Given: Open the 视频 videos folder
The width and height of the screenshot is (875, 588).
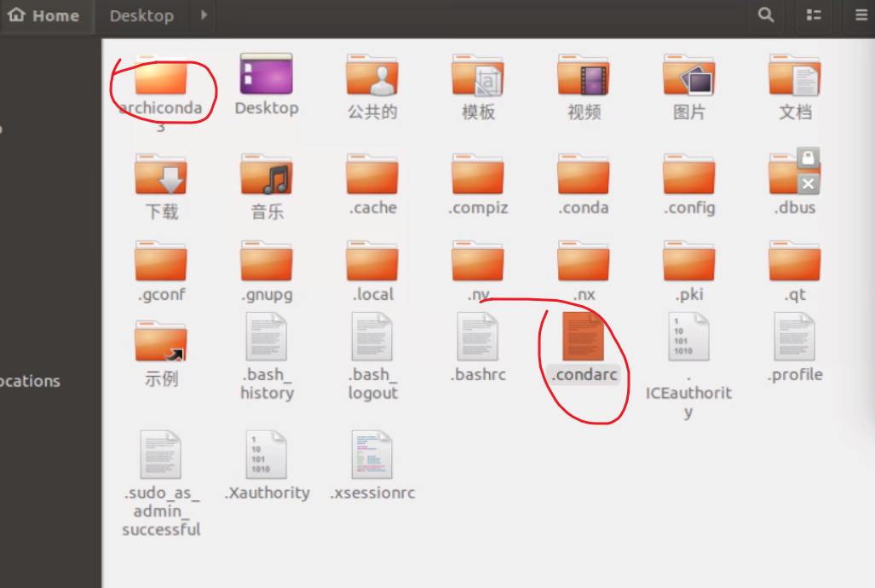Looking at the screenshot, I should pyautogui.click(x=584, y=75).
